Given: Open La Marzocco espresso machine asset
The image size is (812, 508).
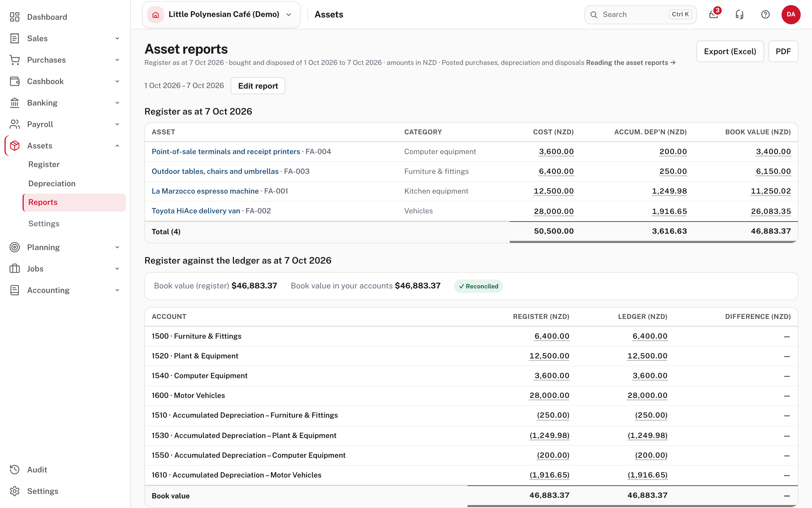Looking at the screenshot, I should pyautogui.click(x=205, y=191).
